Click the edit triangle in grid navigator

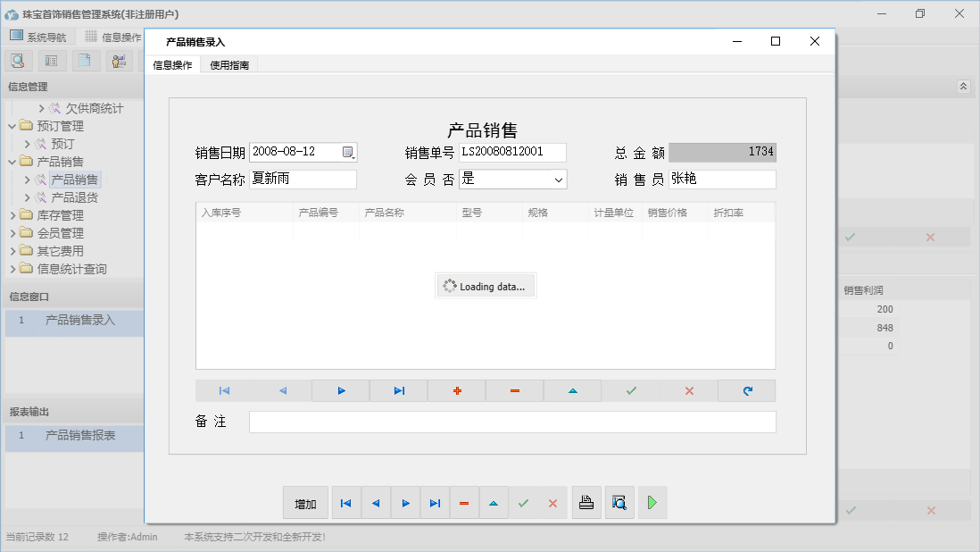click(x=572, y=391)
